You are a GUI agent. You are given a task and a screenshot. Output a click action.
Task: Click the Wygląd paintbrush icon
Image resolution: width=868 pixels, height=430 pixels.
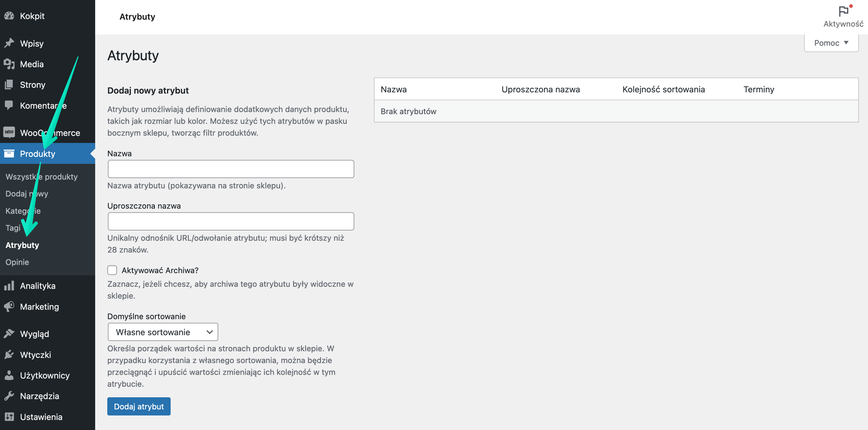[9, 334]
